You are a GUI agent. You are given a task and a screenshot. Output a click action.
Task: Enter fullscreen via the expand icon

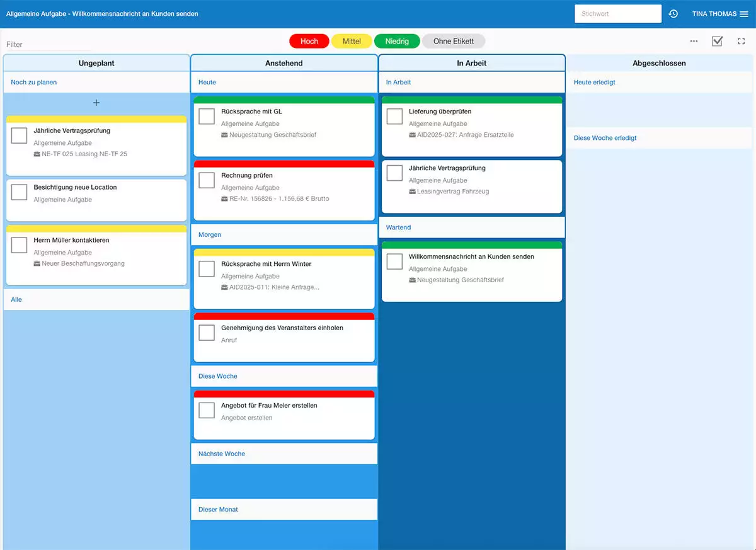coord(741,40)
